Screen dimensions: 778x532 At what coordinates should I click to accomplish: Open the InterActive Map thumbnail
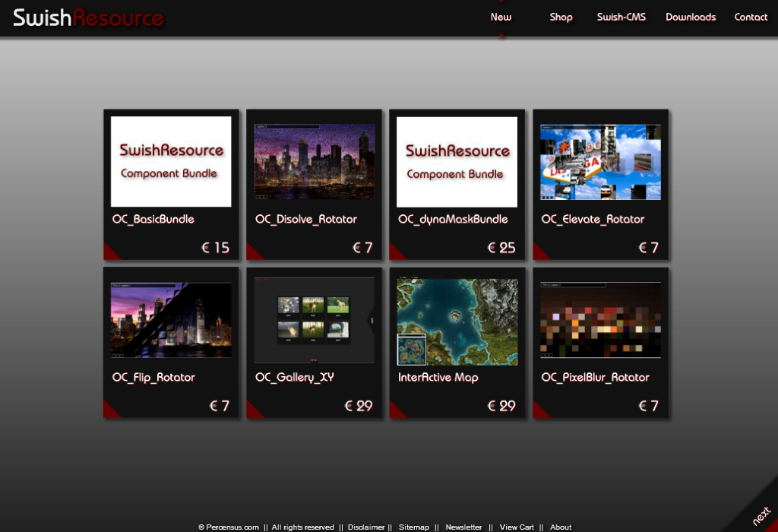click(457, 321)
